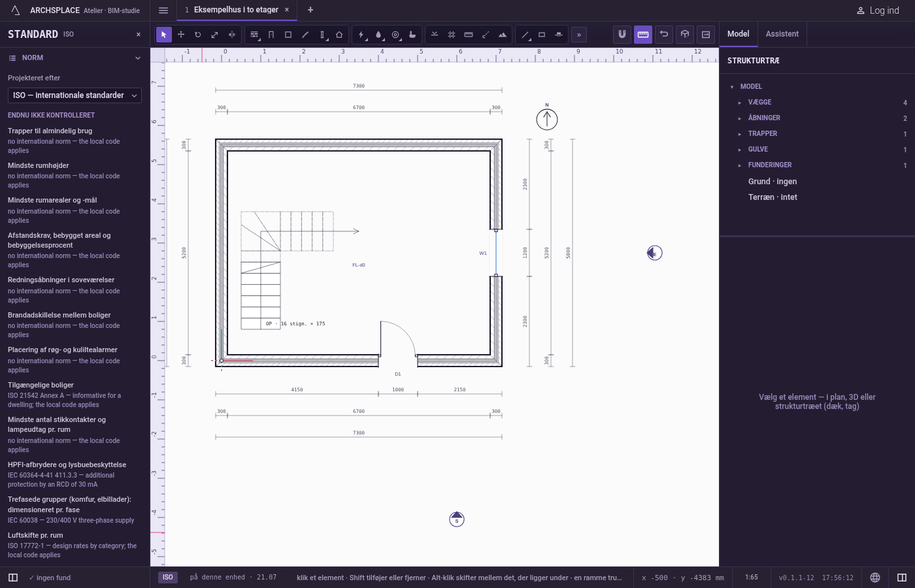Click the 1:65 scale indicator

(x=752, y=578)
